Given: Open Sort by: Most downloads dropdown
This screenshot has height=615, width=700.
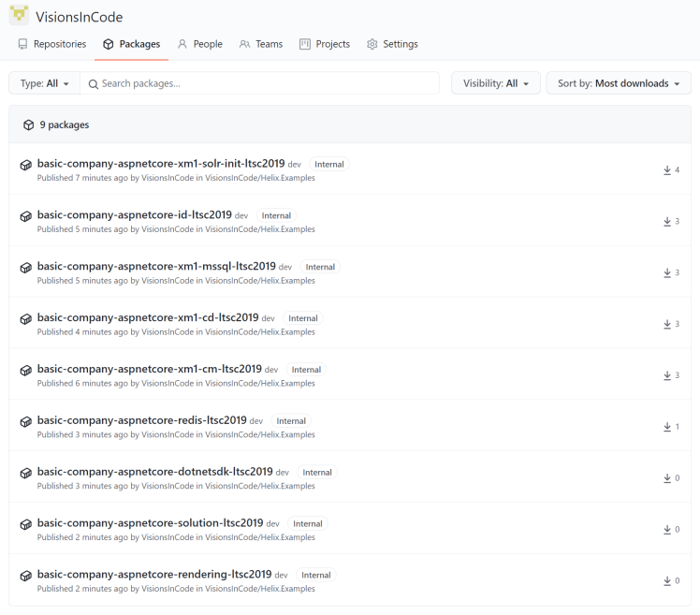Looking at the screenshot, I should click(x=618, y=83).
